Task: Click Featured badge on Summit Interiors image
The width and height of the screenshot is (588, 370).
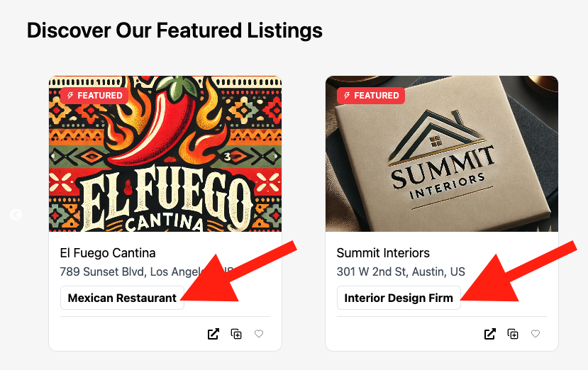Action: click(x=370, y=96)
